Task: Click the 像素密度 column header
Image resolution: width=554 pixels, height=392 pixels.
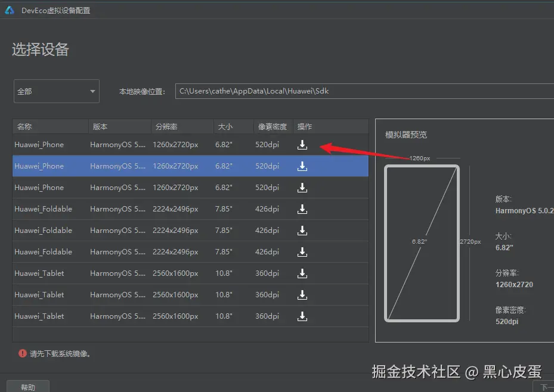Action: 273,126
